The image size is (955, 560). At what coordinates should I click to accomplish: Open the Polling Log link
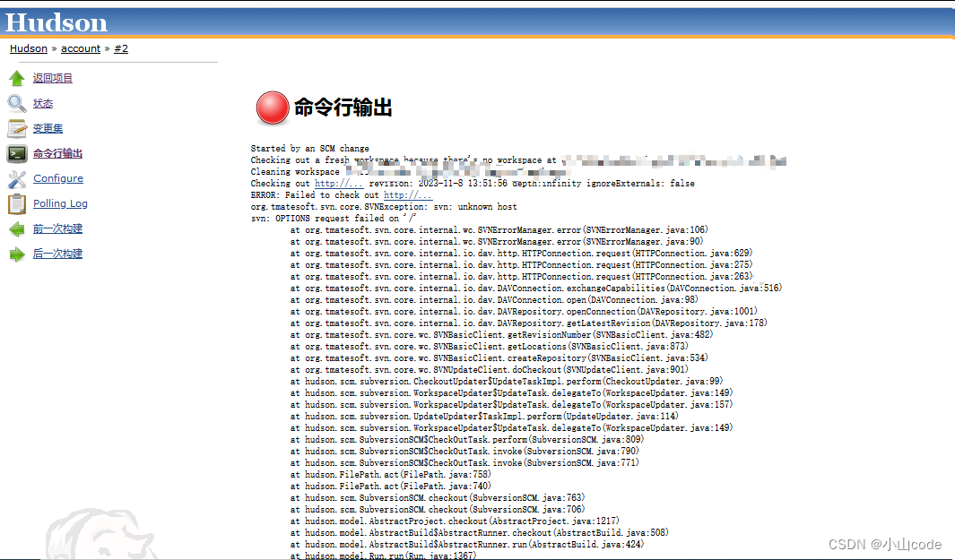[60, 203]
